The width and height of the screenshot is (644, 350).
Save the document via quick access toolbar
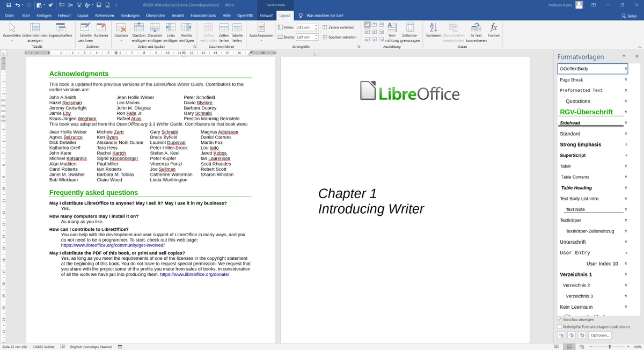[8, 5]
